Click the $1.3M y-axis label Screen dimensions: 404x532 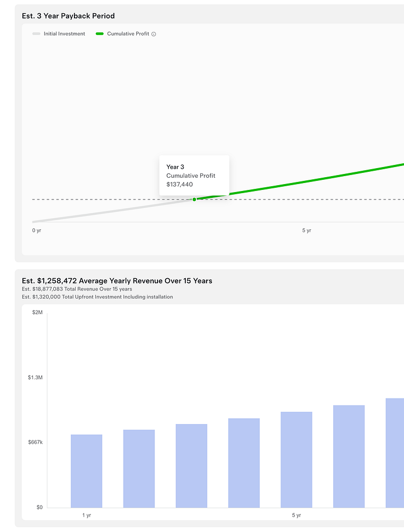[x=35, y=377]
